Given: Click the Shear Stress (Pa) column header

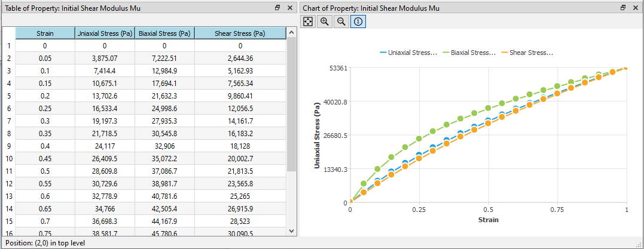Looking at the screenshot, I should click(x=240, y=33).
